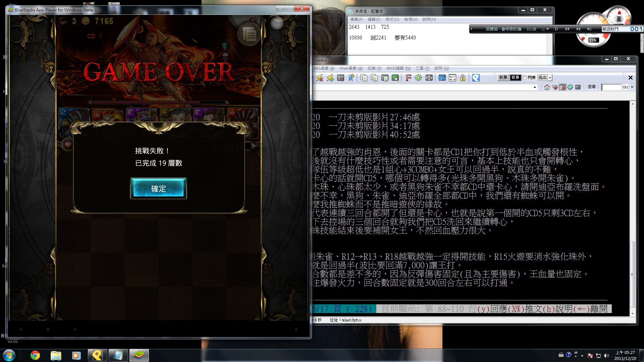Skip to next track in media player

(578, 29)
